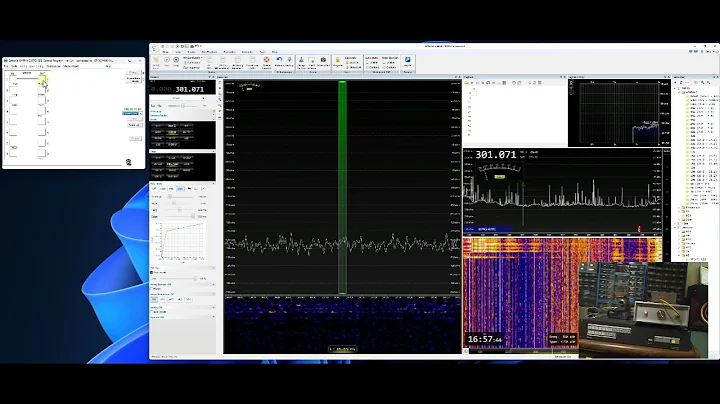Toggle the checked checkbox below AGC graph

tap(152, 272)
